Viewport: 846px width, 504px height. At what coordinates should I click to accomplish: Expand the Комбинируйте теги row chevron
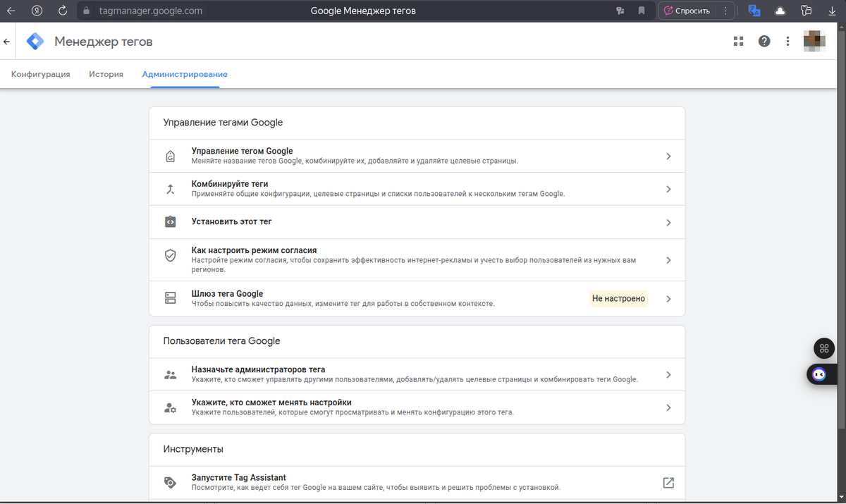coord(668,189)
